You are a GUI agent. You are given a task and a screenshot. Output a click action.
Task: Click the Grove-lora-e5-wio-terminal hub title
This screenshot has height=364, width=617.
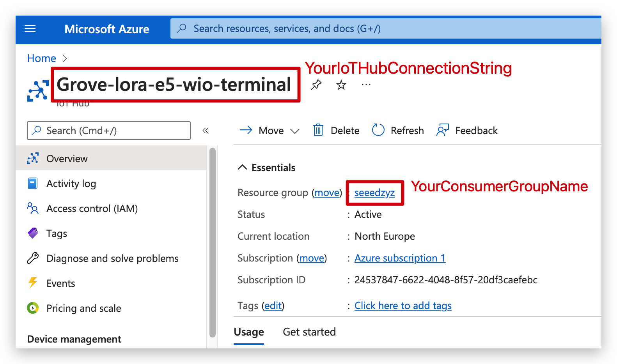(x=174, y=85)
